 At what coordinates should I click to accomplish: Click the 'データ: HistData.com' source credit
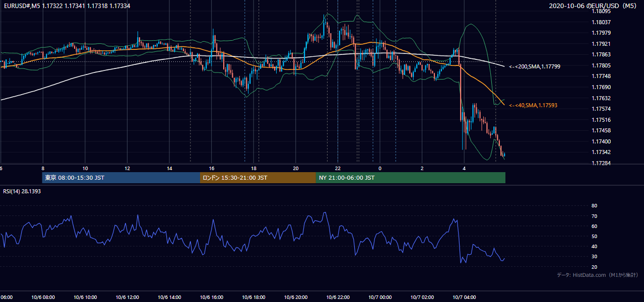[598, 275]
